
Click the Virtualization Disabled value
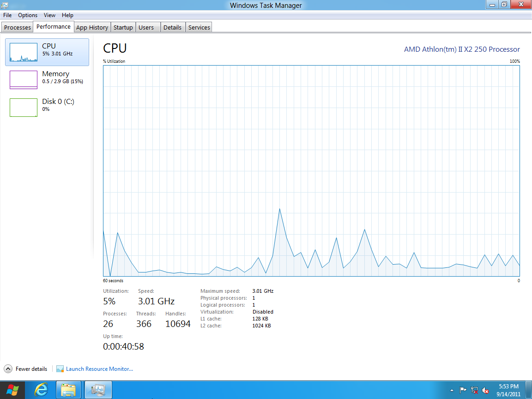coord(263,312)
